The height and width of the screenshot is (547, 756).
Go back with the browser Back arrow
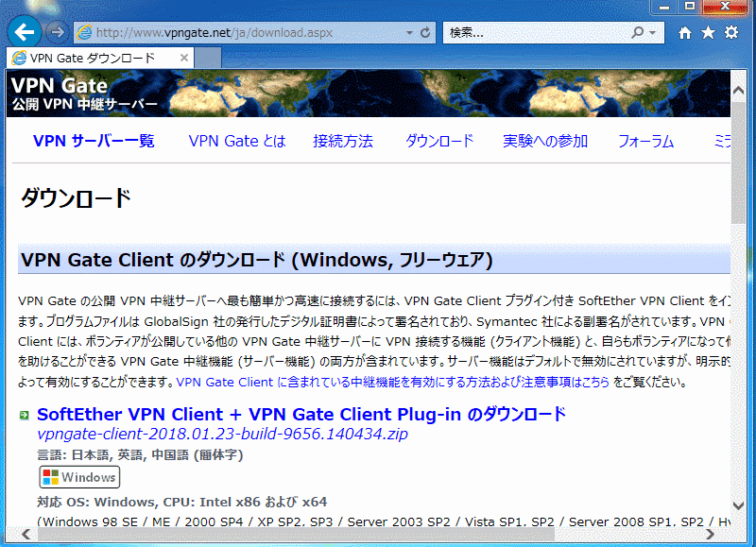click(25, 32)
